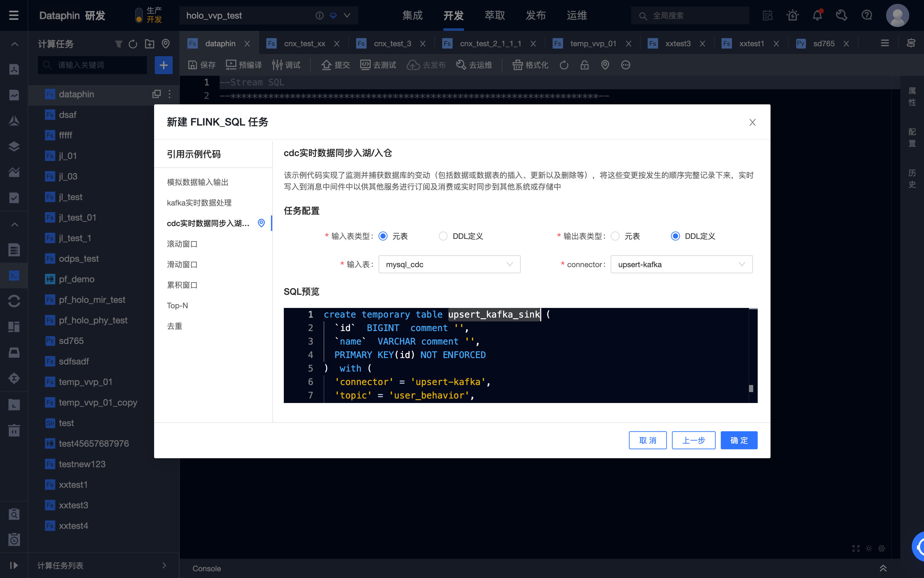The width and height of the screenshot is (924, 578).
Task: Toggle the 生产/开发 environment switch
Action: pos(139,15)
